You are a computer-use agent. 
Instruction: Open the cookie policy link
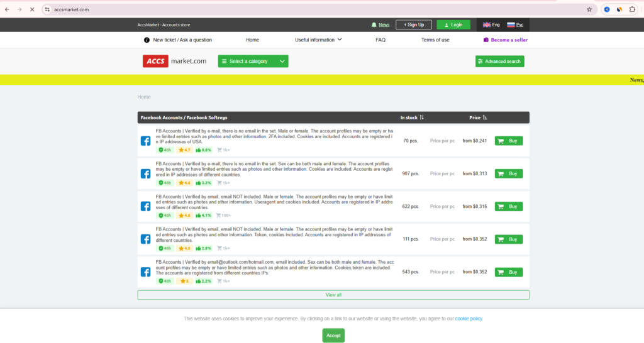pyautogui.click(x=469, y=318)
